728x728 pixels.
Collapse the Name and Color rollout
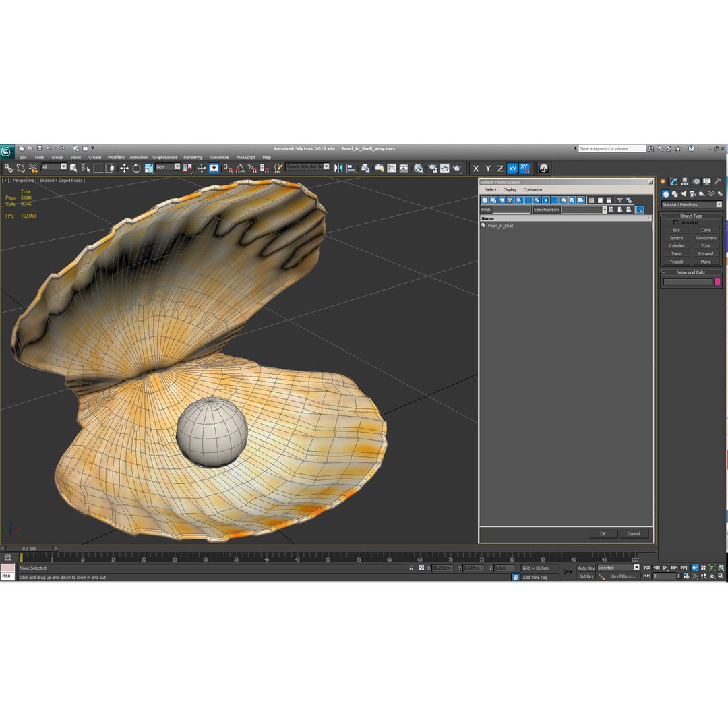coord(691,272)
